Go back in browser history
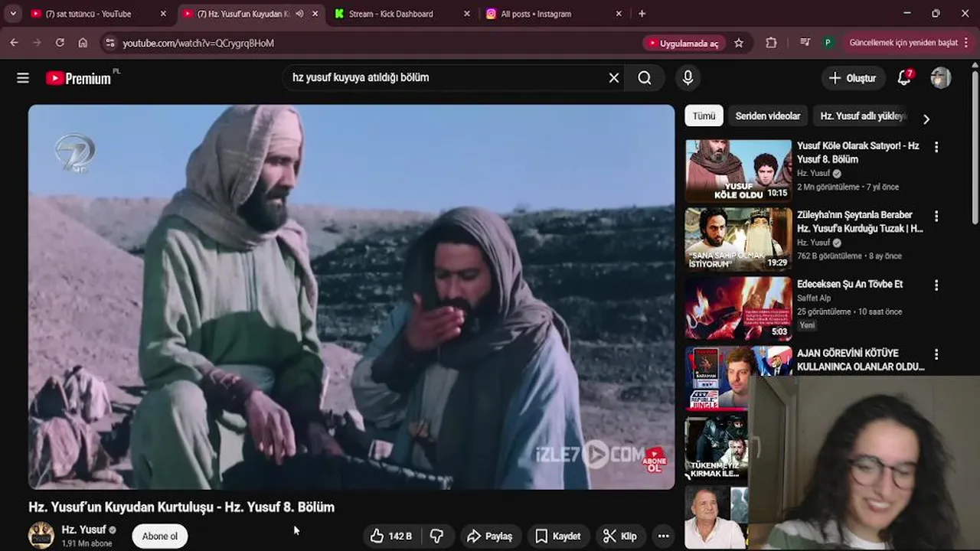 pyautogui.click(x=14, y=43)
